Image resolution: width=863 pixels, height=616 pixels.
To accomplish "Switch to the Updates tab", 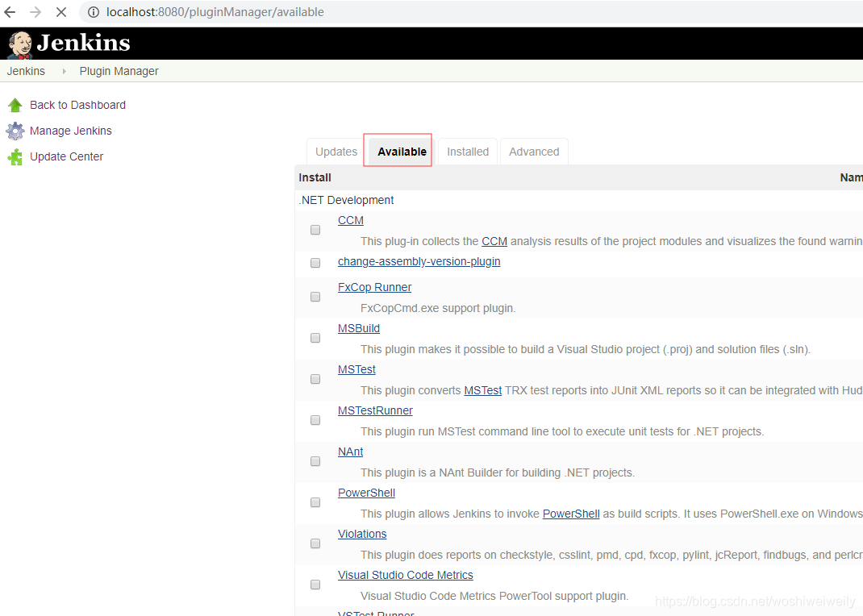I will 336,152.
